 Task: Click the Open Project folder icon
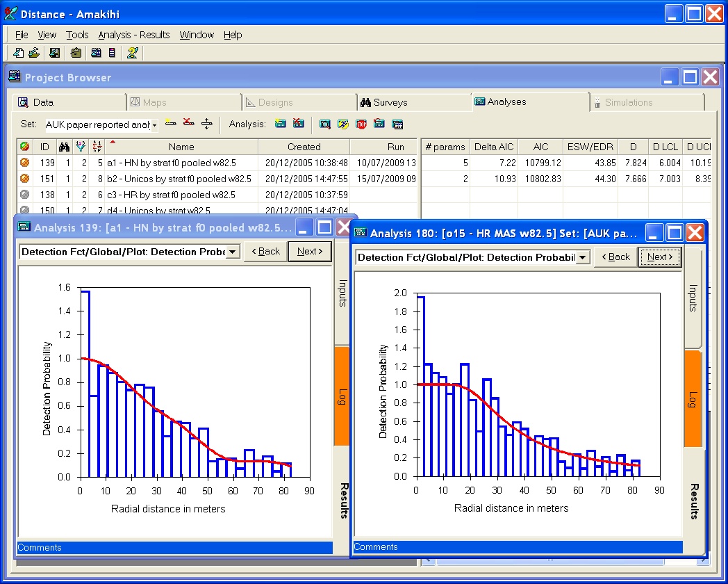34,53
